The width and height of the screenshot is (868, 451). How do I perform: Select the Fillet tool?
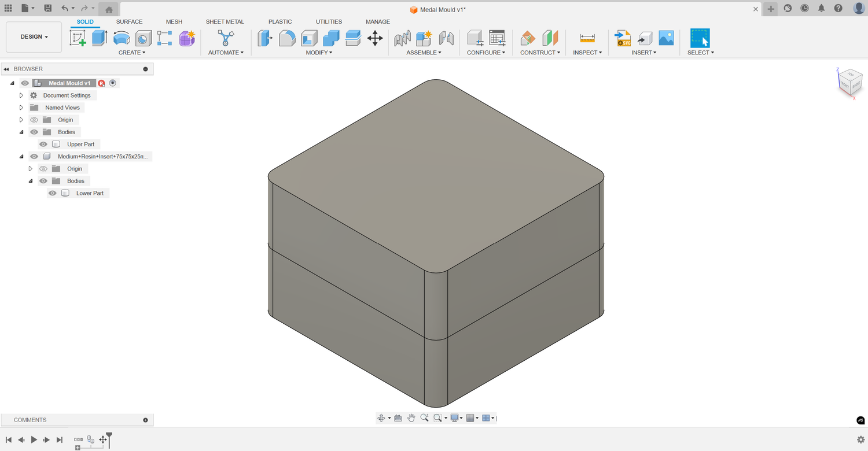[287, 38]
